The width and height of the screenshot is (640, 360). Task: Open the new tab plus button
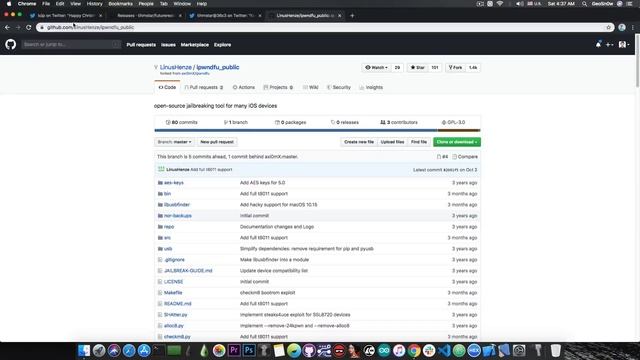click(x=352, y=16)
